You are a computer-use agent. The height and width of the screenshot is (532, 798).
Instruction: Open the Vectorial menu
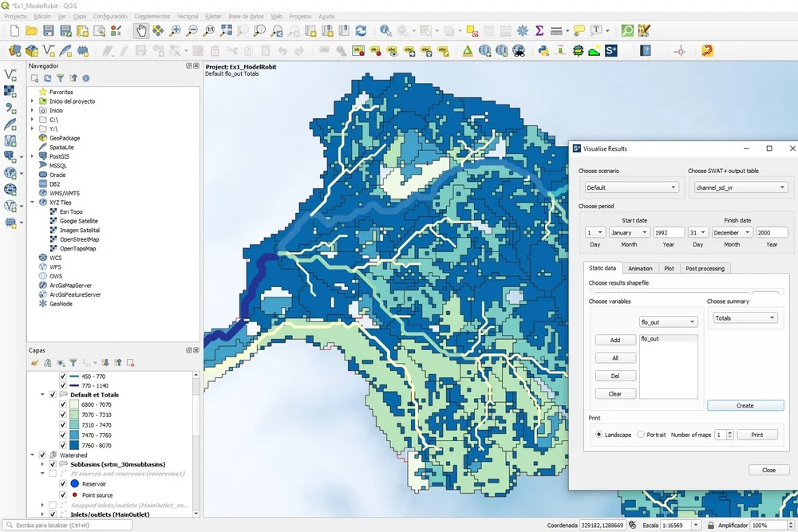click(x=188, y=16)
